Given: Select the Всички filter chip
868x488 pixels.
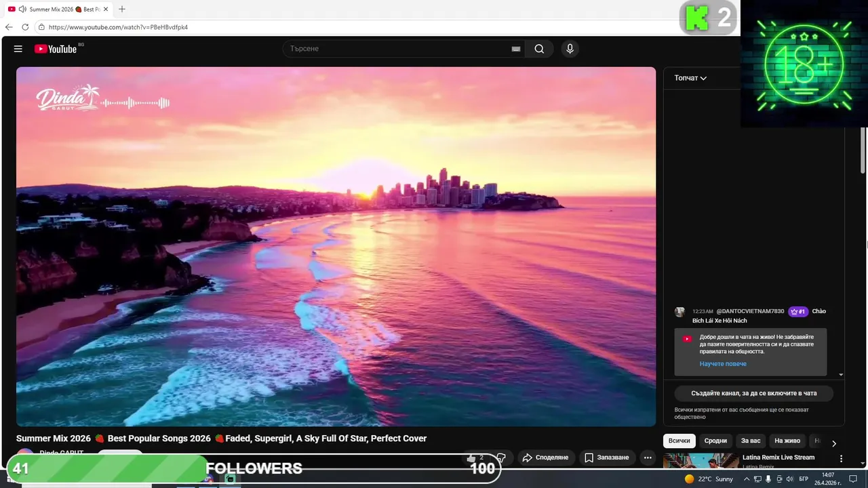Looking at the screenshot, I should click(x=679, y=441).
